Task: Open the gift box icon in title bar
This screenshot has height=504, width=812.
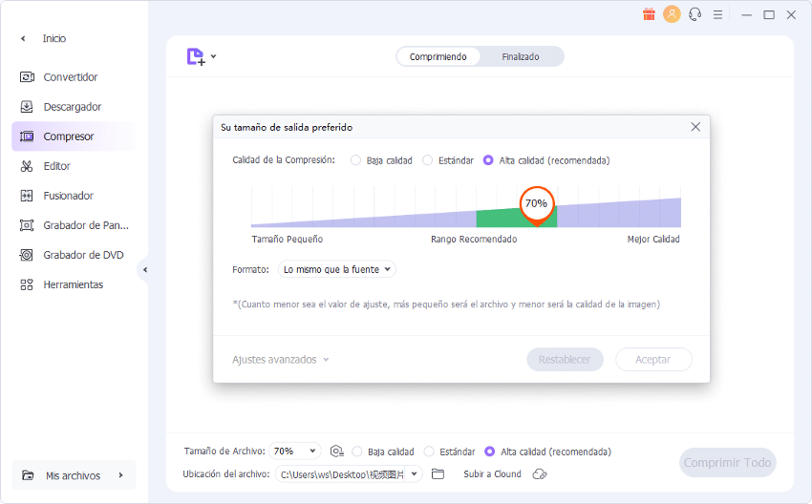Action: coord(649,14)
